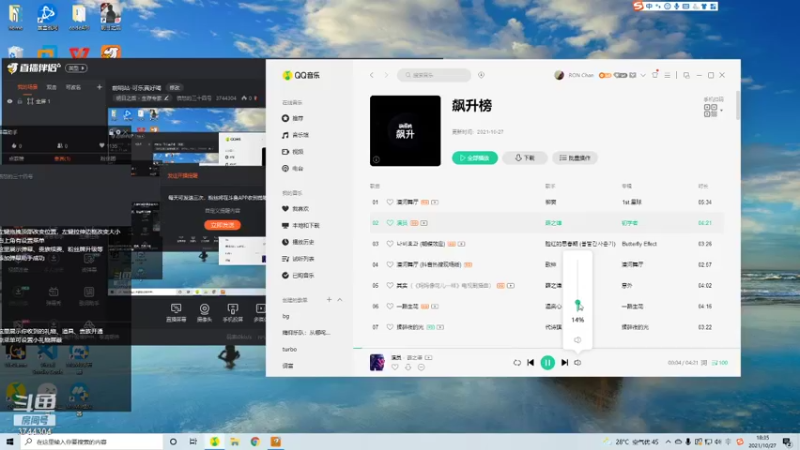Open the 我喜欢 favorites sidebar item
The height and width of the screenshot is (450, 800).
[x=295, y=209]
